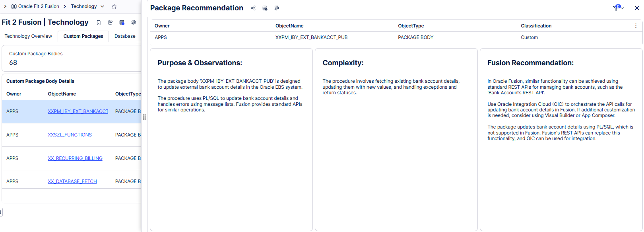This screenshot has width=644, height=232.
Task: Click the share icon beside Package Recommendation
Action: 253,8
